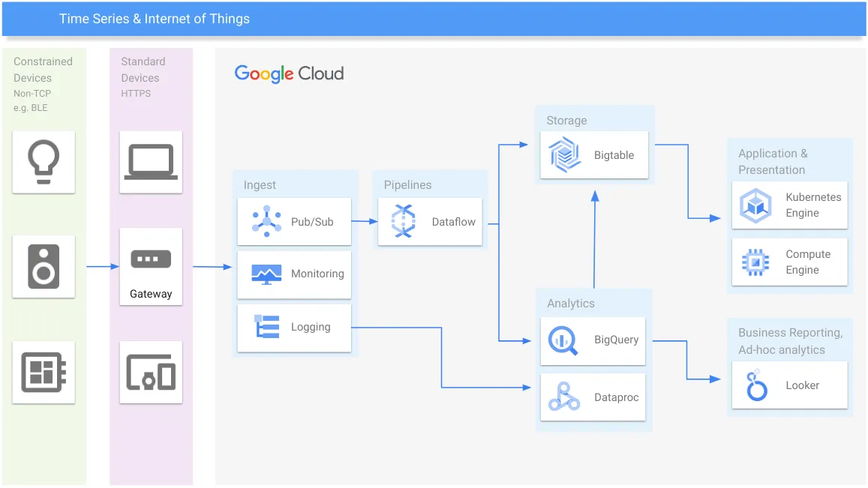Select the BigQuery label
This screenshot has width=868, height=488.
point(616,340)
